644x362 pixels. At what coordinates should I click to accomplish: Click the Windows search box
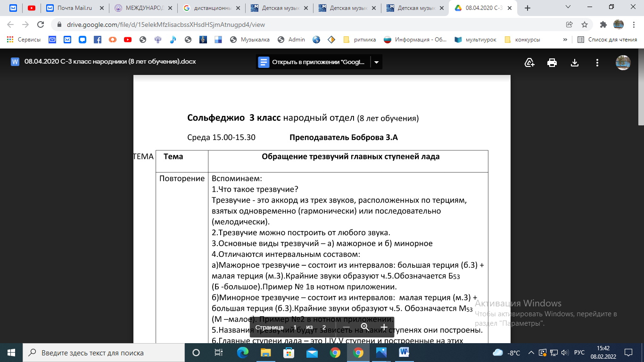point(104,353)
